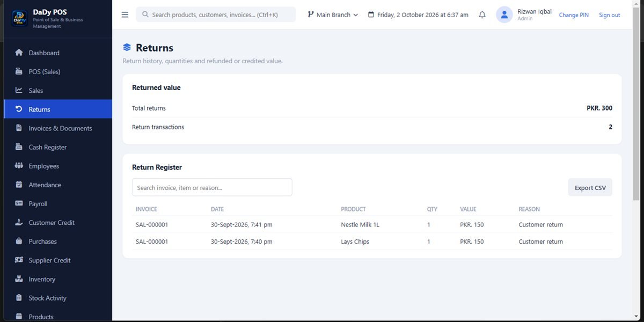The image size is (644, 322).
Task: Click the Stock Activity truck icon
Action: click(x=19, y=298)
